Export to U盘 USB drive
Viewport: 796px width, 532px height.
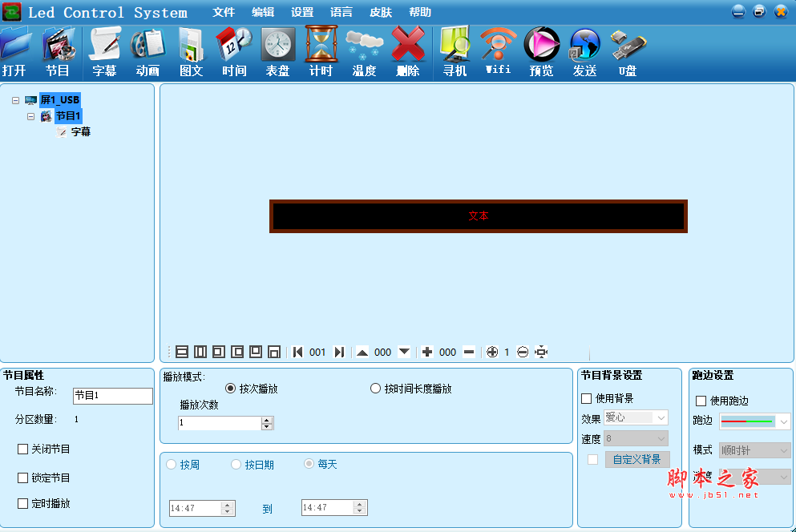coord(628,52)
